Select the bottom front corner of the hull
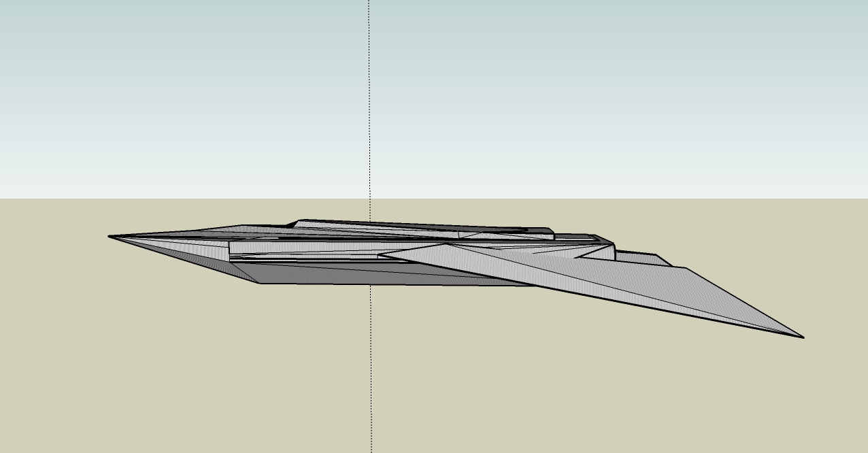Image resolution: width=868 pixels, height=453 pixels. pyautogui.click(x=260, y=283)
